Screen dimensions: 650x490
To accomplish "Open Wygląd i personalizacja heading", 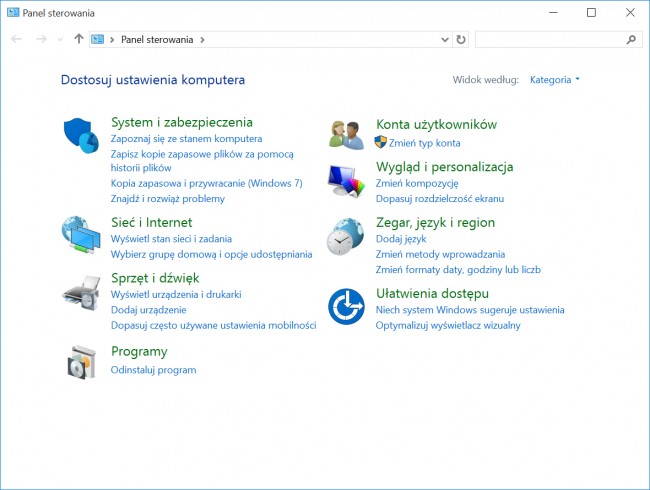I will click(x=444, y=167).
